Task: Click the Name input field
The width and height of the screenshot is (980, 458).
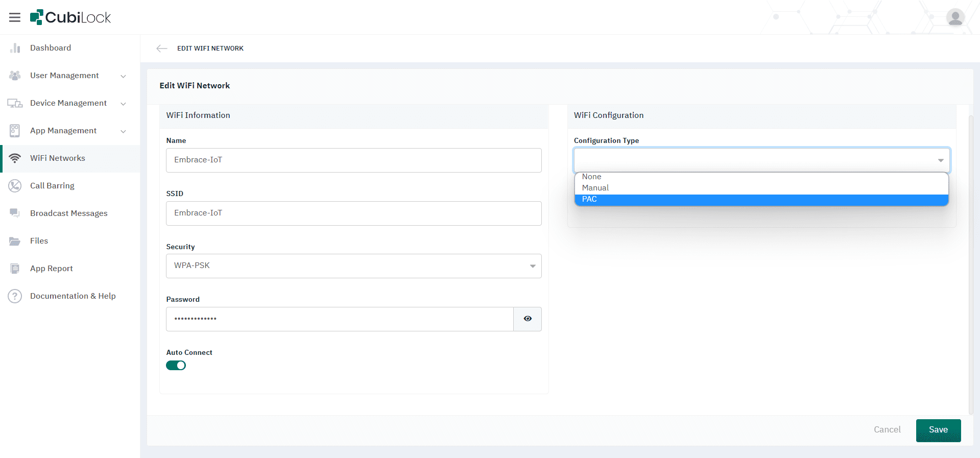Action: coord(353,160)
